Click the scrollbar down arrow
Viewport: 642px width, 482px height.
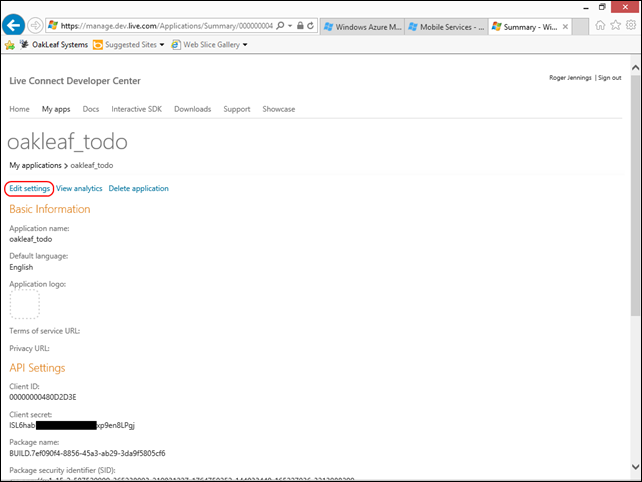click(x=635, y=466)
